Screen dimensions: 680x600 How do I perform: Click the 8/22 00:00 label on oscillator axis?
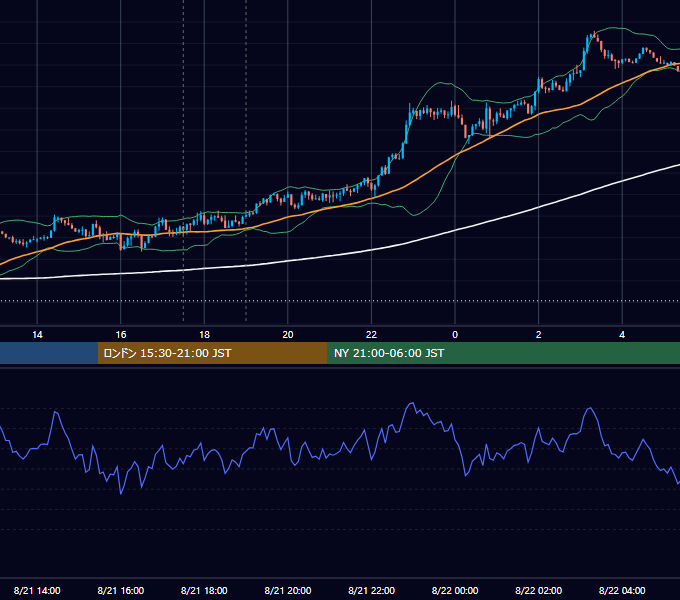(455, 590)
